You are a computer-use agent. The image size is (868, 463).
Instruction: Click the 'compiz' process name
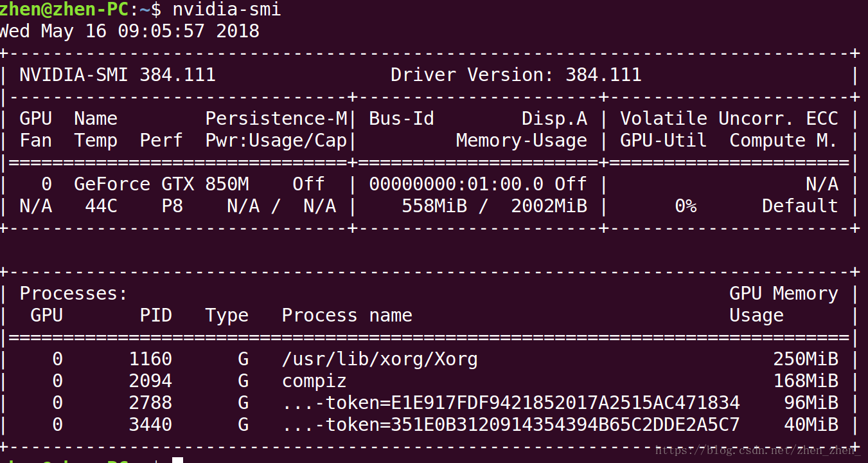pos(314,381)
